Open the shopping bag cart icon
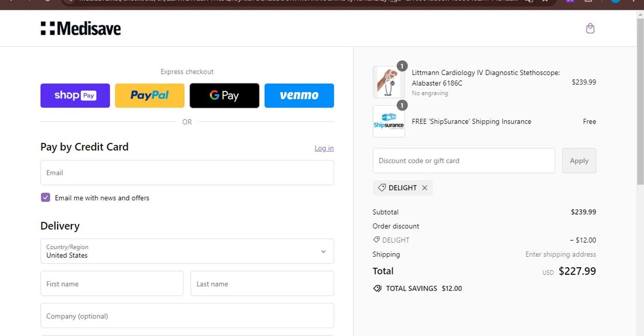Viewport: 644px width, 336px height. coord(590,28)
